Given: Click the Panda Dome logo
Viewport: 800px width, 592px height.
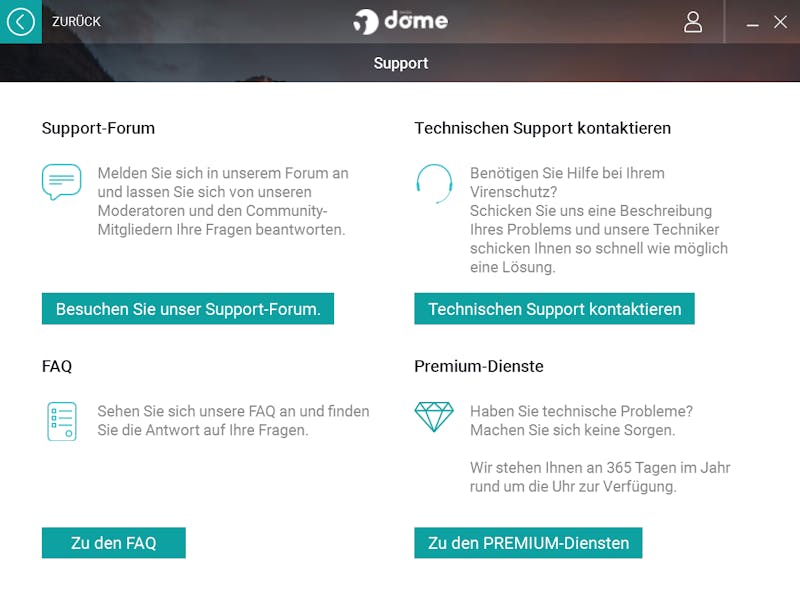Looking at the screenshot, I should [x=401, y=21].
